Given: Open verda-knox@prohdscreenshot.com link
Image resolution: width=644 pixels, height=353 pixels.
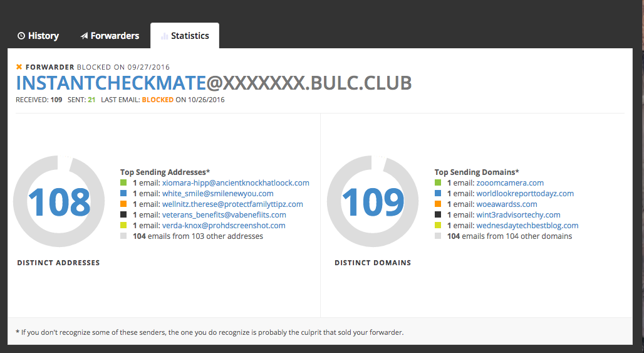Looking at the screenshot, I should 224,226.
